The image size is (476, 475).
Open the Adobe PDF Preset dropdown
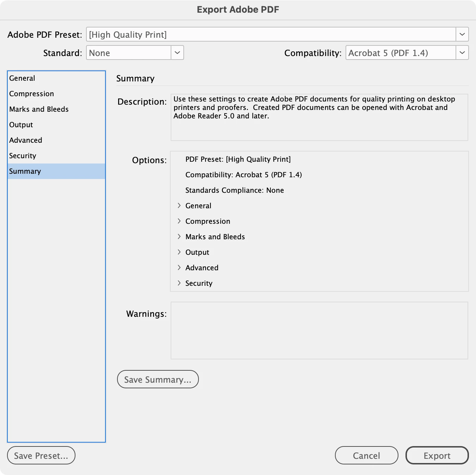point(277,35)
